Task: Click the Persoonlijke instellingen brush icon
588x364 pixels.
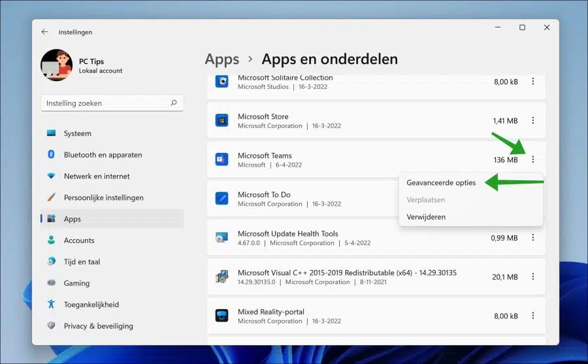Action: [52, 197]
